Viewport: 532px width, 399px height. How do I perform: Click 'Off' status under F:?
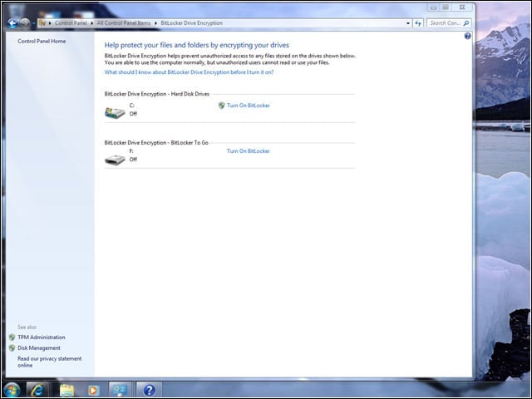[x=133, y=160]
